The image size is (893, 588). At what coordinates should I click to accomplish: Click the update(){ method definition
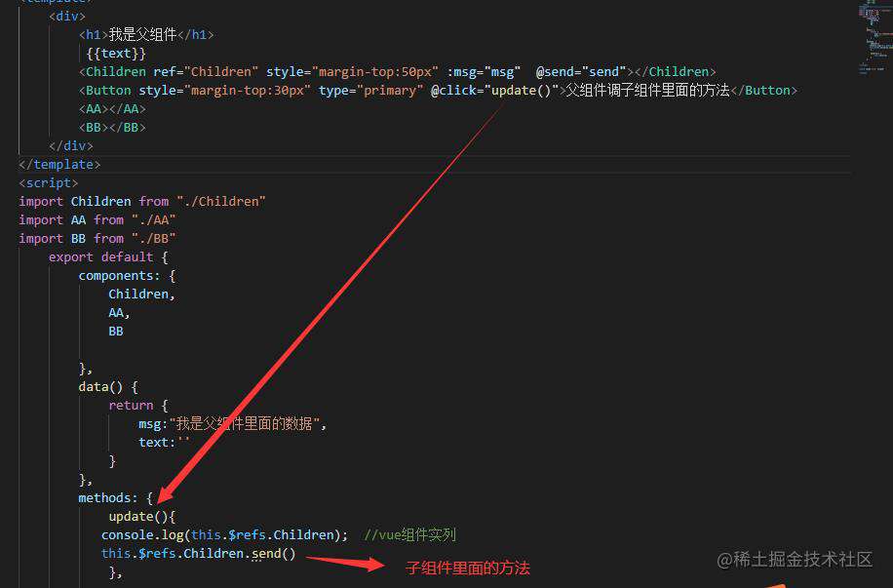click(141, 517)
